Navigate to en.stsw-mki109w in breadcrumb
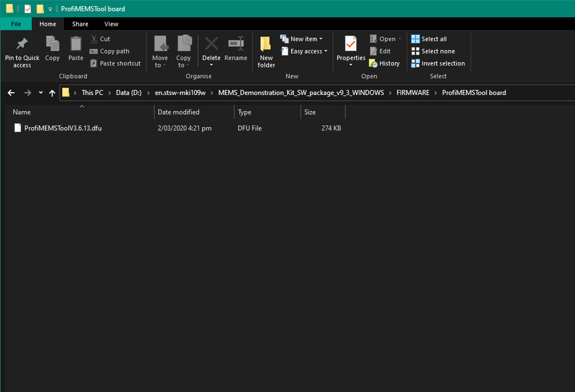Screen dimensions: 575x392 pos(180,93)
